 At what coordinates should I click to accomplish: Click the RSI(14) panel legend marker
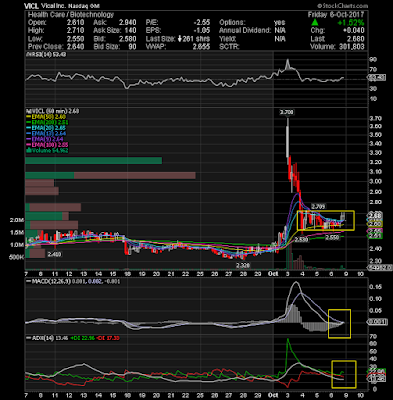pos(28,54)
